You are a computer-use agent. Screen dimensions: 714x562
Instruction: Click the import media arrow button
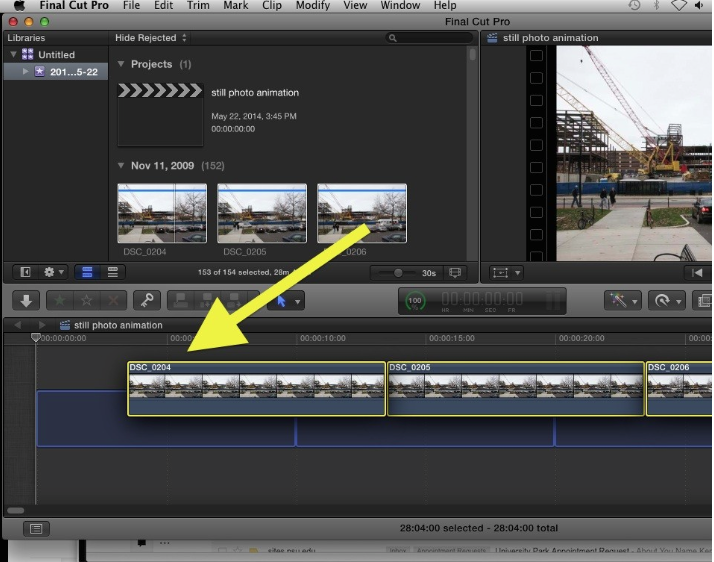pos(26,301)
